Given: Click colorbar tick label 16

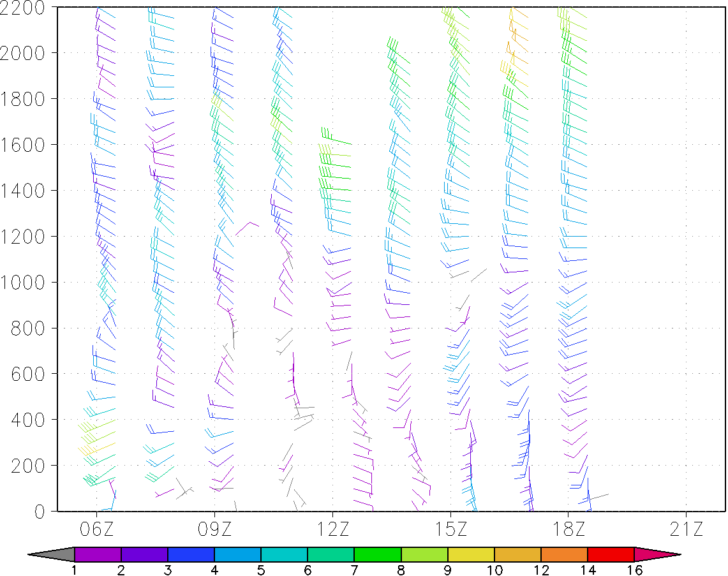Looking at the screenshot, I should 634,570.
